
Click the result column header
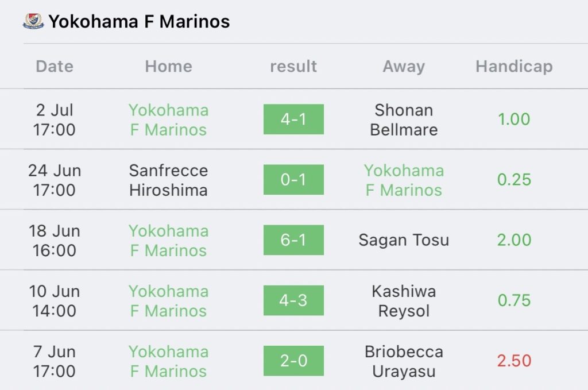[293, 67]
